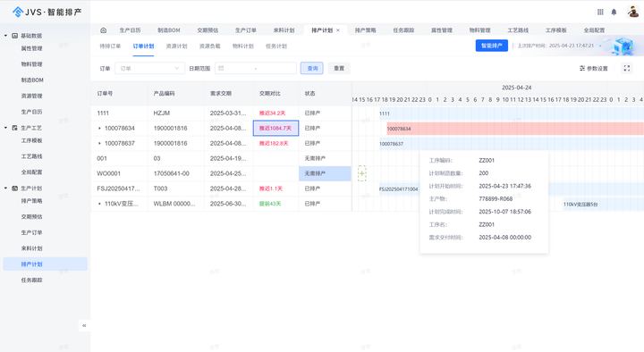Viewport: 644px width, 352px height.
Task: Select 排产策略 in the sidebar
Action: tap(31, 201)
